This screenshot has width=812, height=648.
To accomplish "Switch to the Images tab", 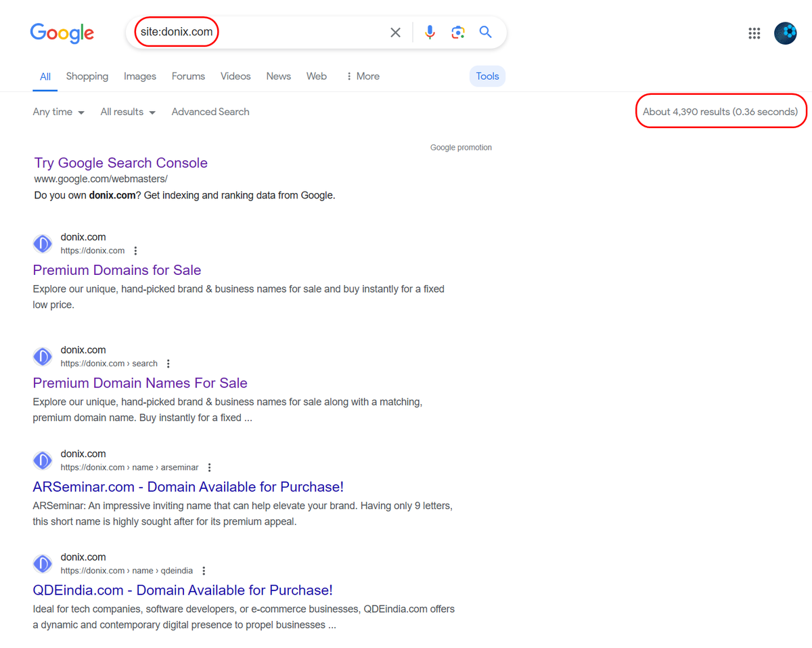I will [140, 77].
